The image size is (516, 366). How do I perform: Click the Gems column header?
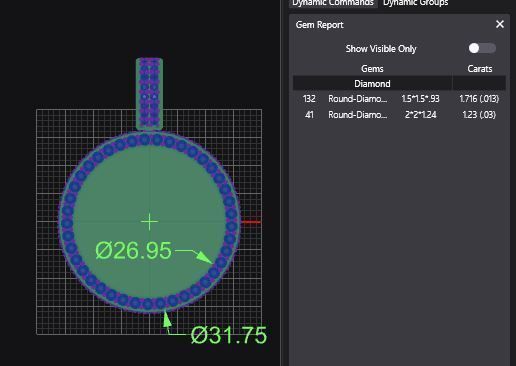point(372,69)
